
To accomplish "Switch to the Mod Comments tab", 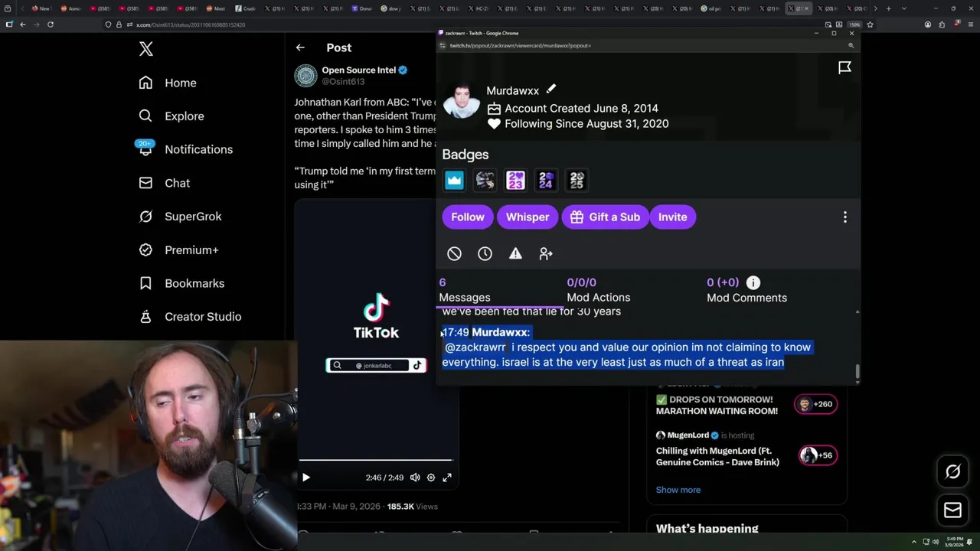I will coord(746,290).
